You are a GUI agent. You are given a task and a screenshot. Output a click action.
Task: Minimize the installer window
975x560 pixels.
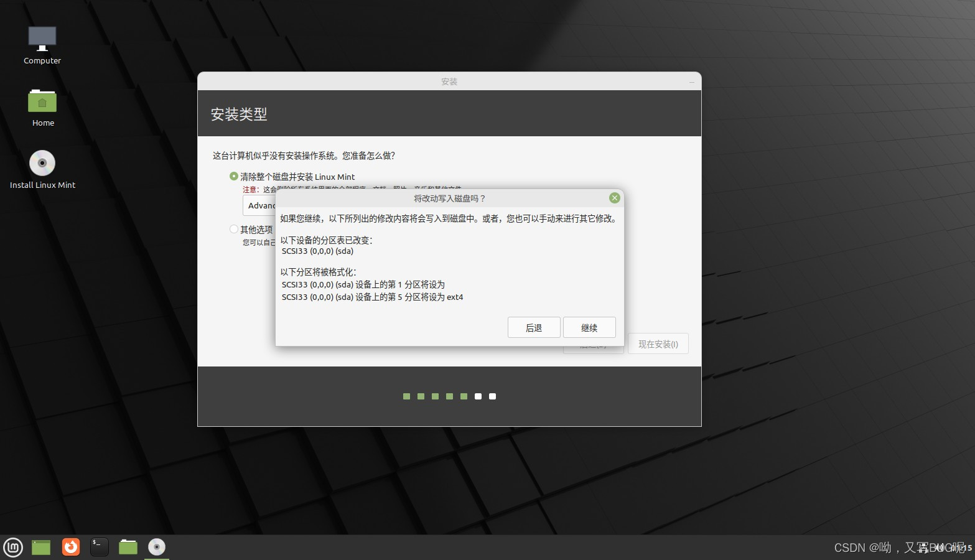[x=692, y=82]
